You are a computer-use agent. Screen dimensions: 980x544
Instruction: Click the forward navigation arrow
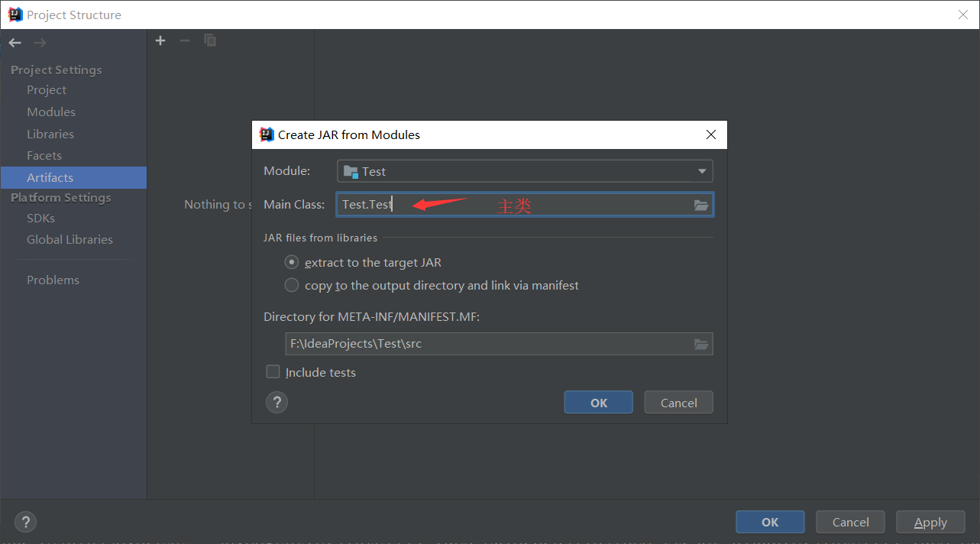tap(40, 43)
